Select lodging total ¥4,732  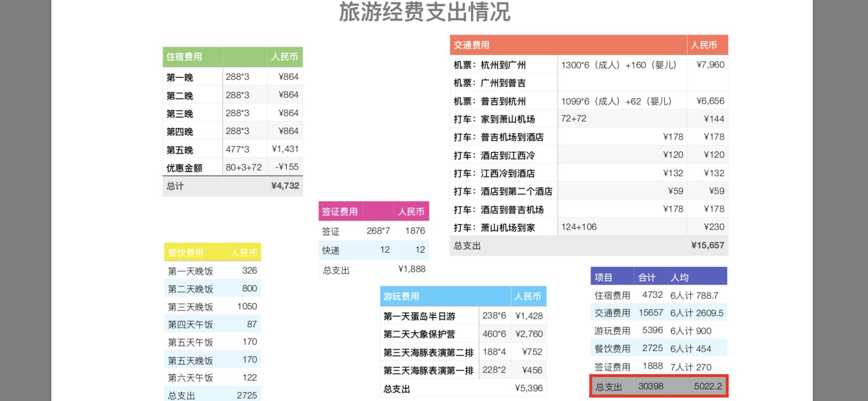[285, 186]
